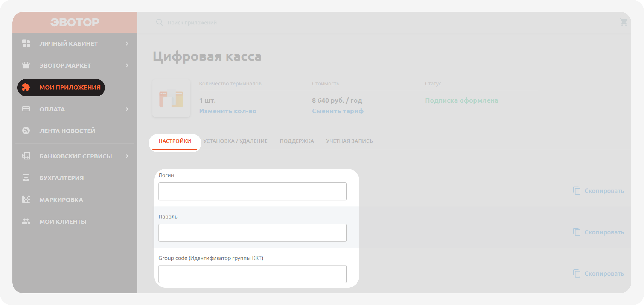Viewport: 644px width, 305px height.
Task: Click the copy icon next to the first Скопировать
Action: [x=577, y=191]
